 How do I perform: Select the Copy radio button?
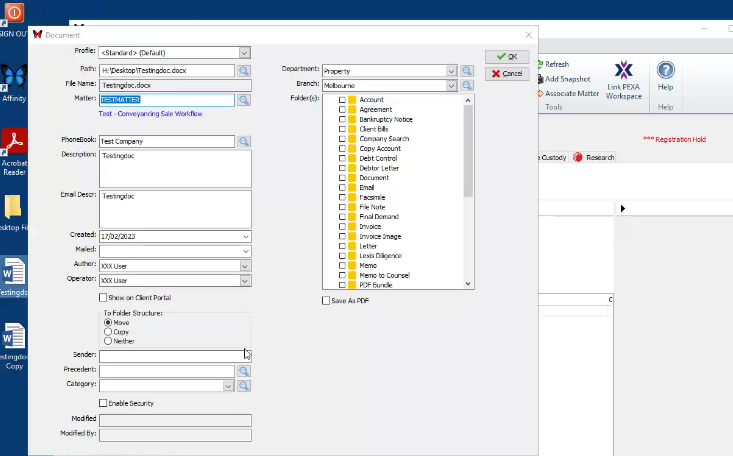point(108,332)
